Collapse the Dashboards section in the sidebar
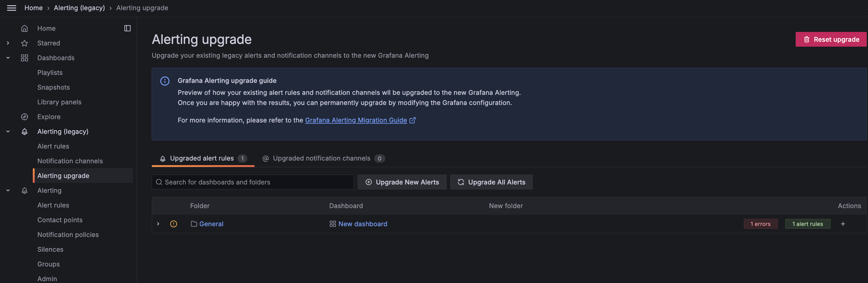This screenshot has width=868, height=283. (7, 57)
